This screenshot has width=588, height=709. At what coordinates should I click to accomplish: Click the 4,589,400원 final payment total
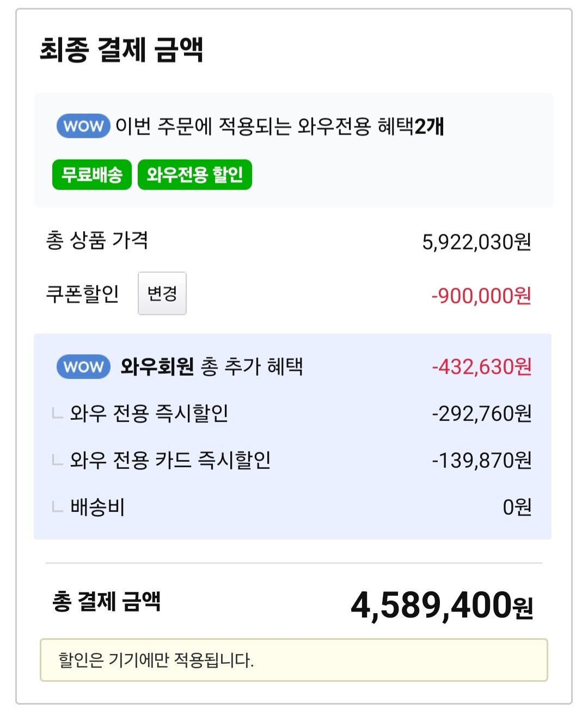[x=442, y=606]
